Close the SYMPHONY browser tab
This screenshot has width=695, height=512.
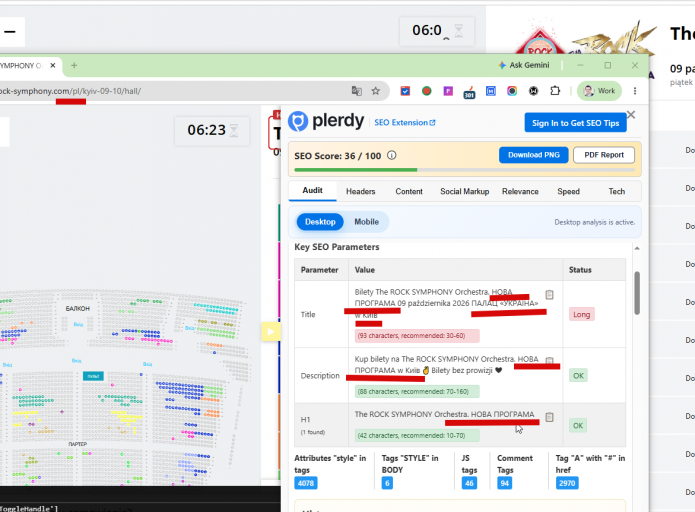(53, 66)
